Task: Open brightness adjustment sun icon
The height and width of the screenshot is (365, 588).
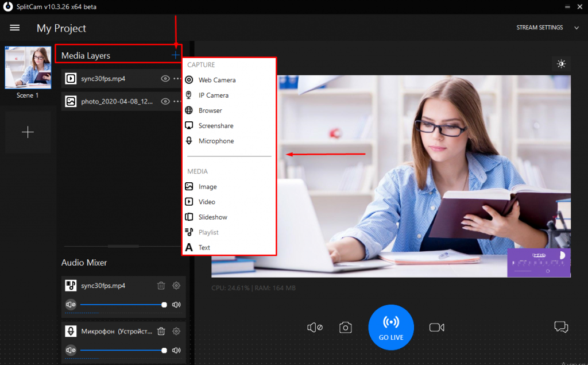Action: [x=561, y=64]
